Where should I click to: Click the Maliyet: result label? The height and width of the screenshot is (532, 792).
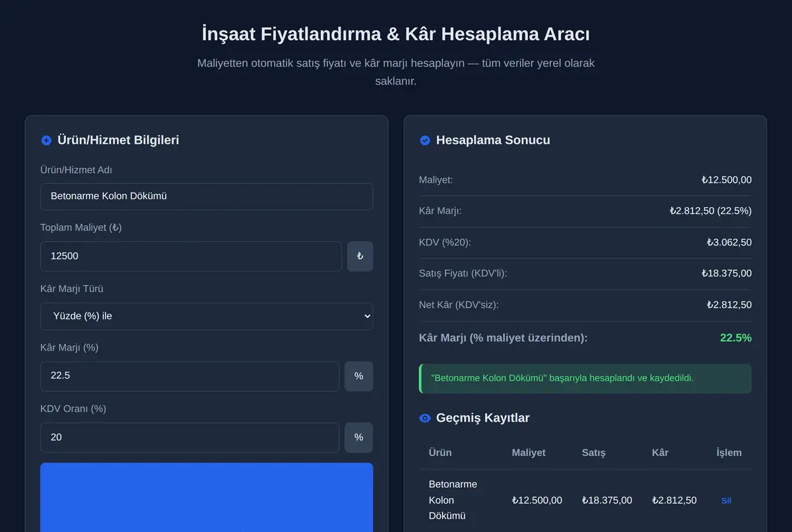click(x=436, y=180)
